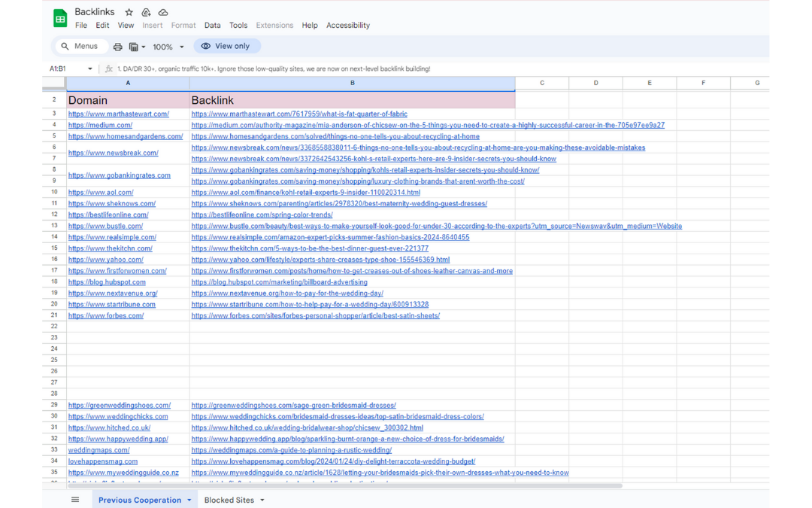Viewport: 812px width, 508px height.
Task: Open the all sheets list icon
Action: point(75,500)
